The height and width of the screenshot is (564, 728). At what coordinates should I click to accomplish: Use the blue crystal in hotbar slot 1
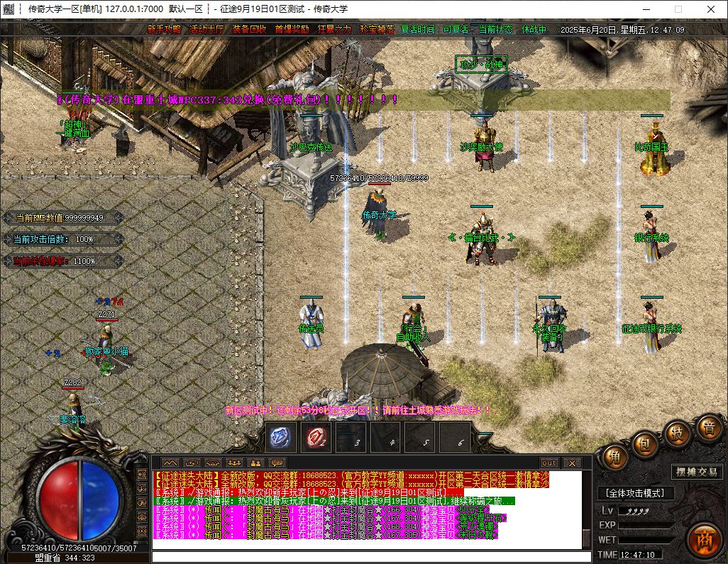click(280, 437)
